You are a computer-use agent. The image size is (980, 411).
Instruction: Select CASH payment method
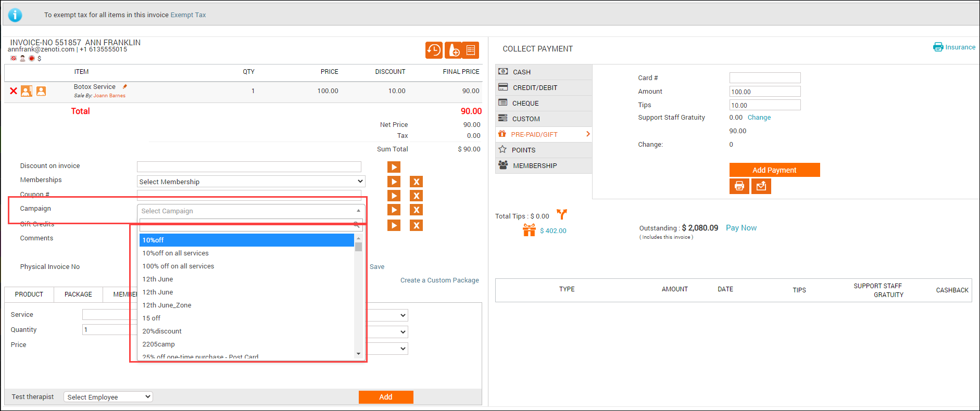(x=544, y=72)
